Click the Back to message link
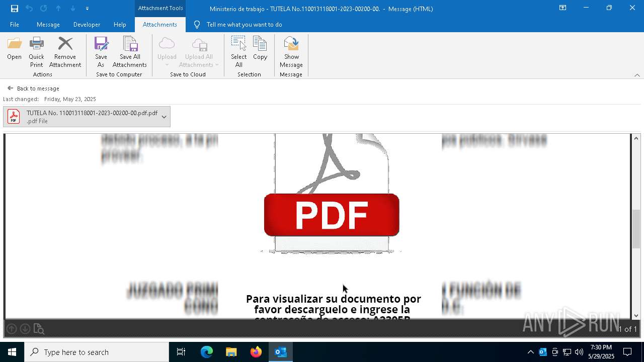644x362 pixels. [33, 88]
